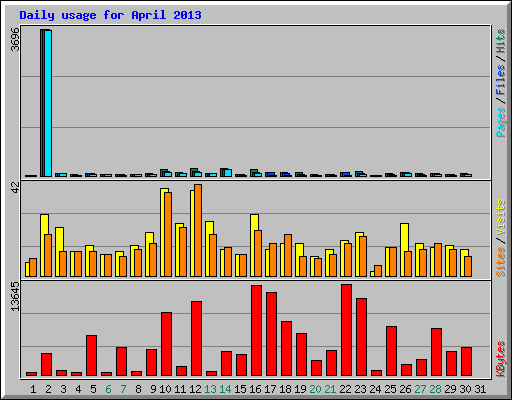Click the orange sites bar for day 12

198,231
